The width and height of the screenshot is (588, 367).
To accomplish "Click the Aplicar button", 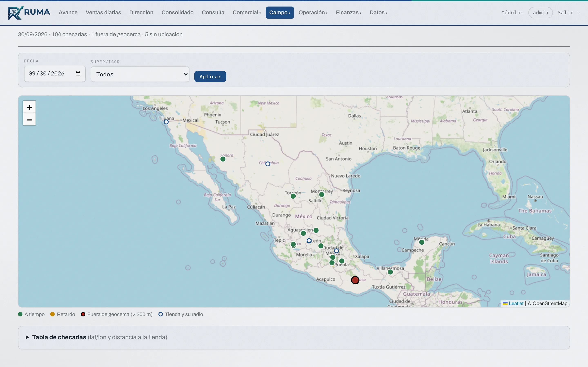I will click(x=210, y=76).
